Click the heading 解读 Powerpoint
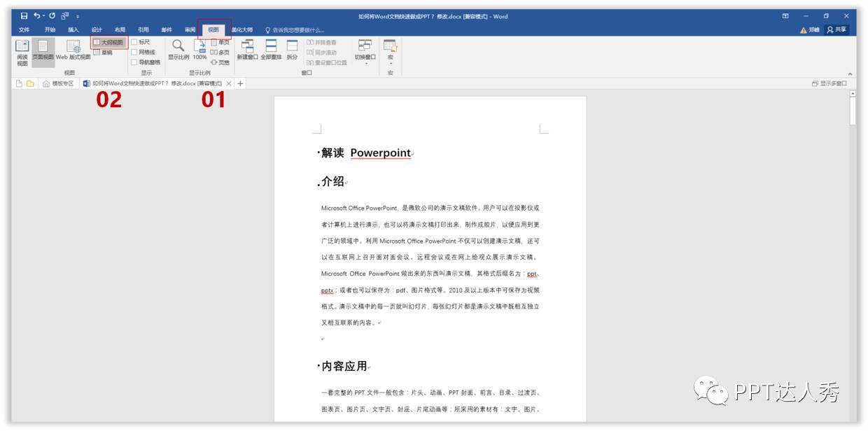 [365, 153]
